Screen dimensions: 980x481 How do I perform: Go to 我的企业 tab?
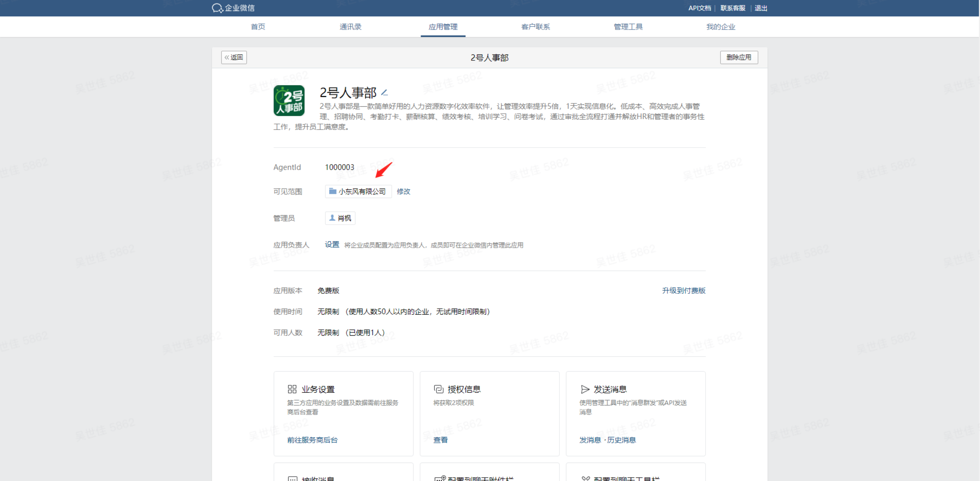tap(721, 27)
